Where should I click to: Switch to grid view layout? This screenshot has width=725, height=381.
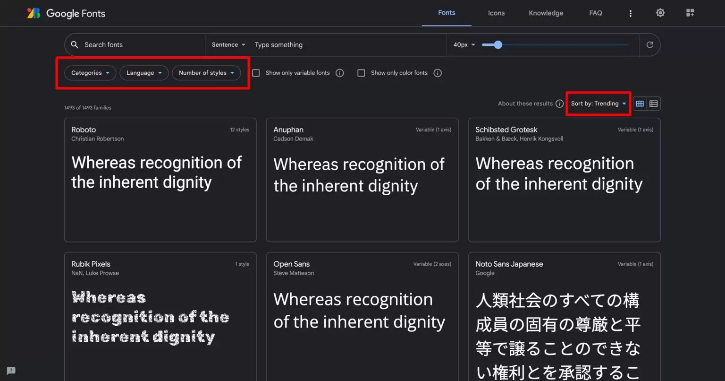click(640, 104)
